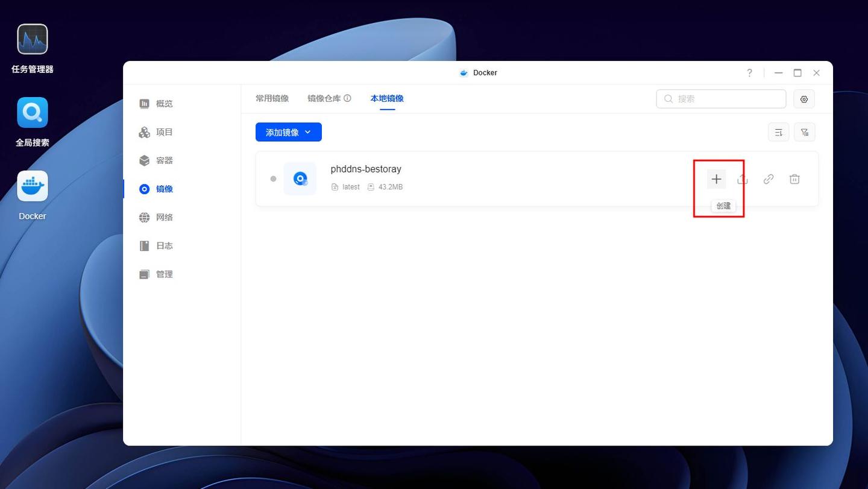Open the Docker settings gear icon
This screenshot has height=489, width=868.
[804, 99]
